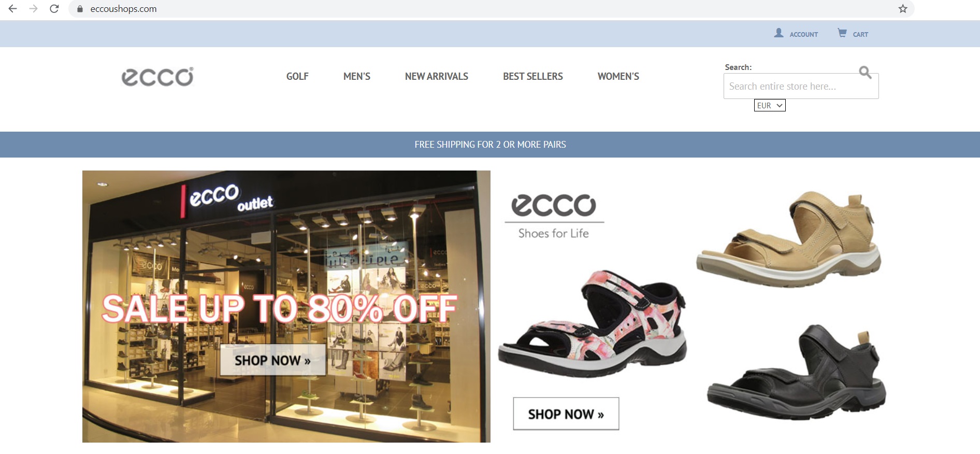This screenshot has width=980, height=454.
Task: Click the search magnifier icon
Action: [865, 72]
